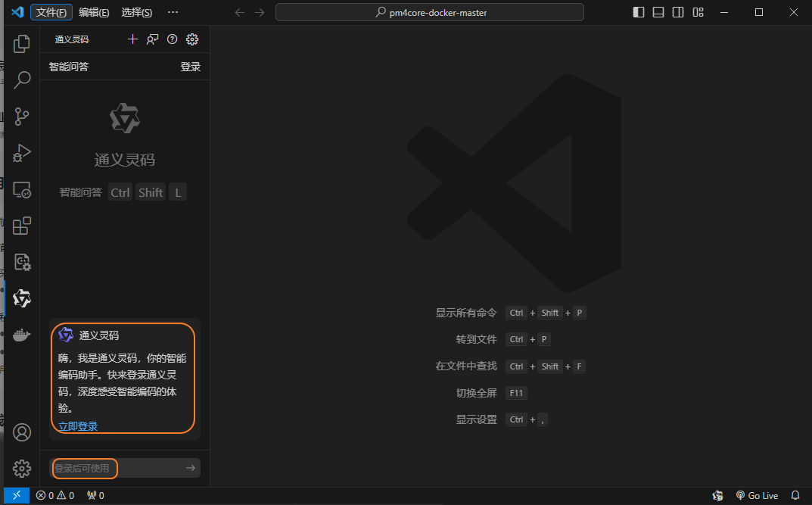
Task: Open the Extensions view
Action: point(22,226)
